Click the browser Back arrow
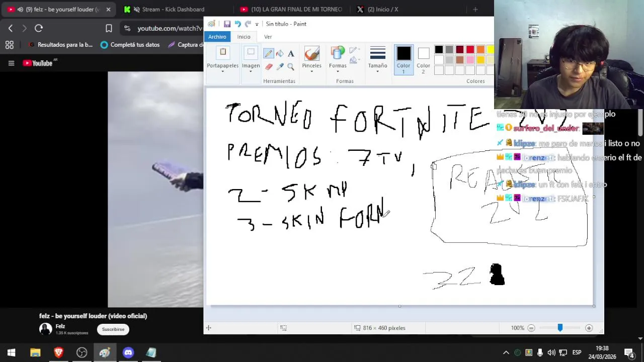Image resolution: width=644 pixels, height=362 pixels. click(x=11, y=28)
